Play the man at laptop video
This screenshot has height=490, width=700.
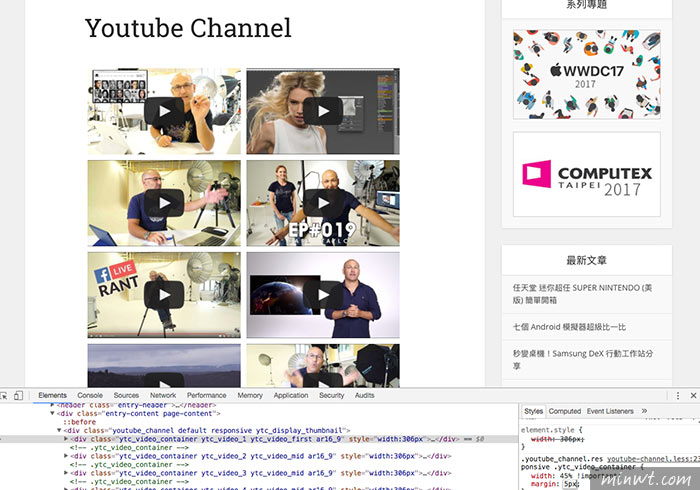click(x=164, y=203)
